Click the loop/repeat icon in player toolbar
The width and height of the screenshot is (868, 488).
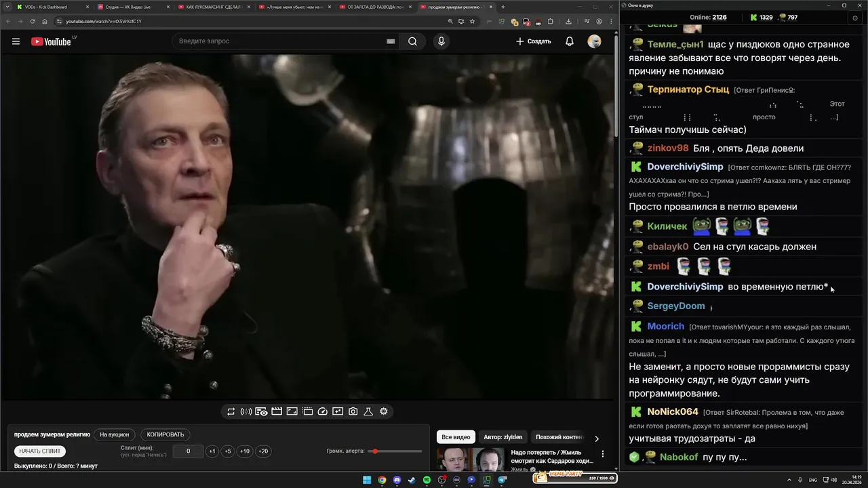click(x=231, y=411)
